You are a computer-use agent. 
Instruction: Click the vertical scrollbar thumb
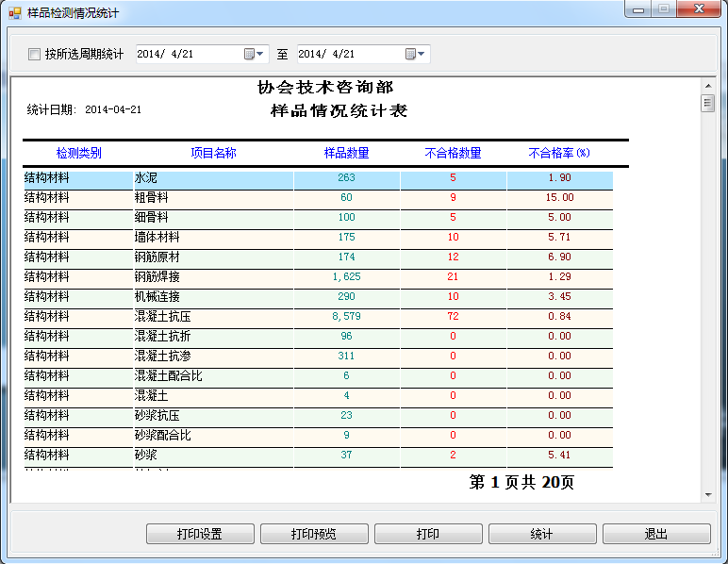[x=707, y=104]
